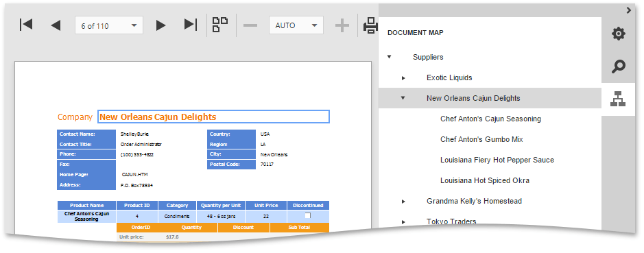Select Grandma Kelly's Homestead tree item
Screen dimensions: 644x253
474,201
